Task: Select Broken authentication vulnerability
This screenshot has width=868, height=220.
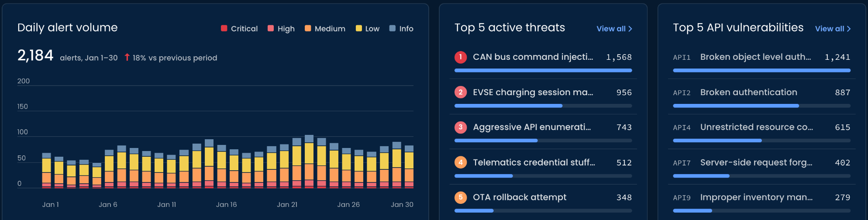Action: [761, 96]
